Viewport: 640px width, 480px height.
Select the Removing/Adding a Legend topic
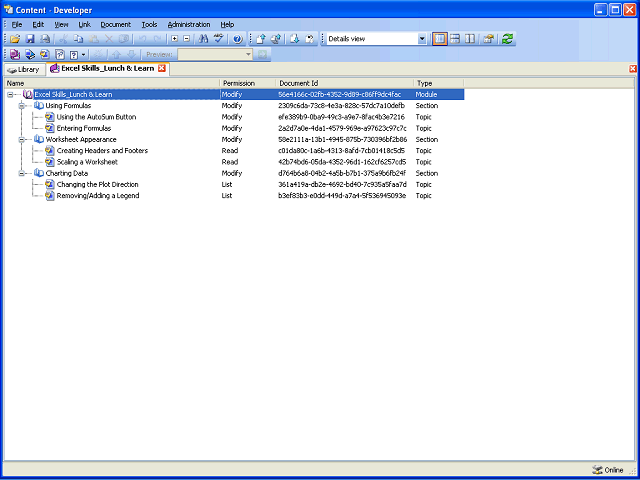pos(98,196)
